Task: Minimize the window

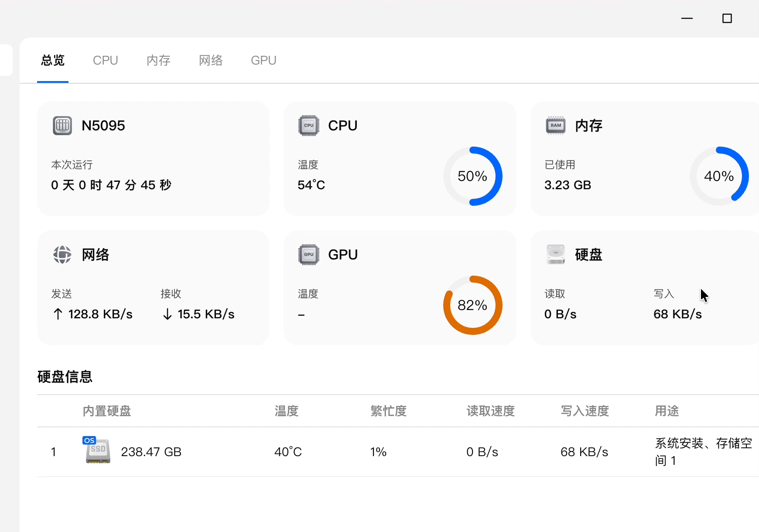Action: (687, 18)
